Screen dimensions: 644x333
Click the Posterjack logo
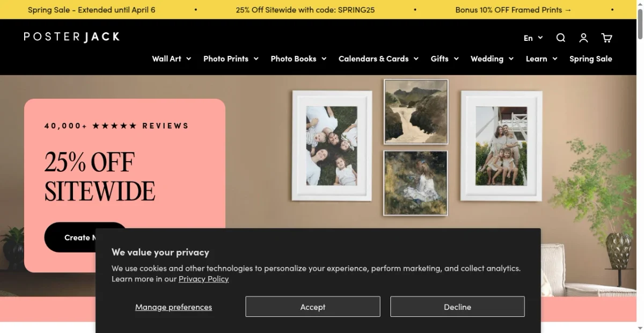[x=72, y=37]
